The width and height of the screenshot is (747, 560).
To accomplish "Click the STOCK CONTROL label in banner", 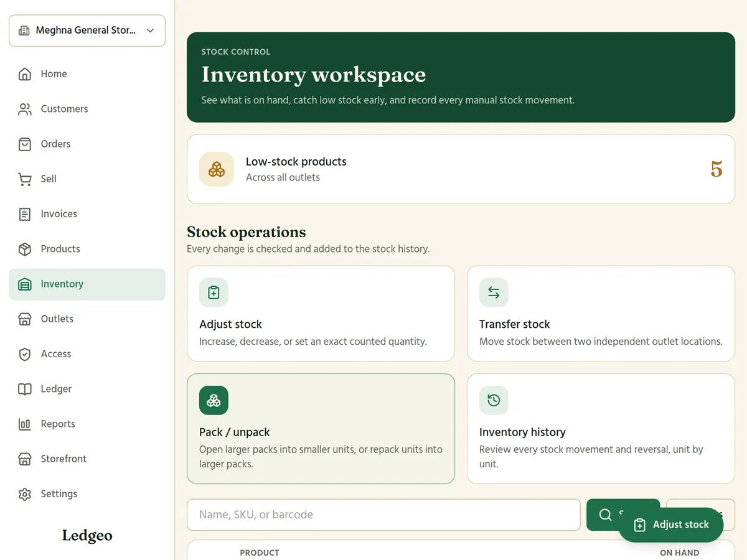I will (236, 52).
